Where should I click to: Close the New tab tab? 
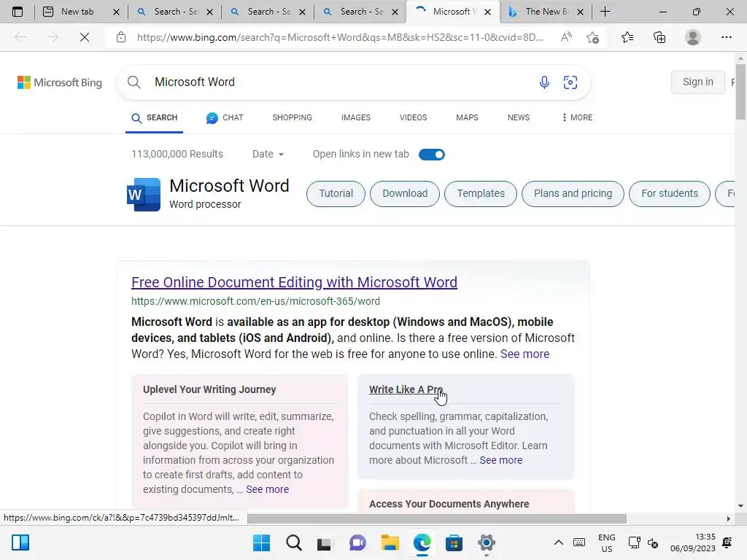[x=116, y=12]
